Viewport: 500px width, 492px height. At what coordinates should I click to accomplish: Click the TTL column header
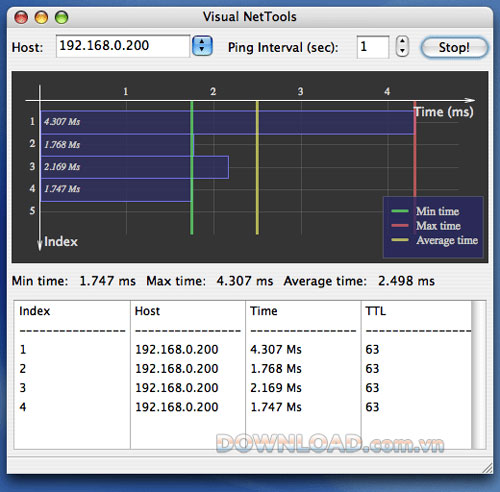376,311
